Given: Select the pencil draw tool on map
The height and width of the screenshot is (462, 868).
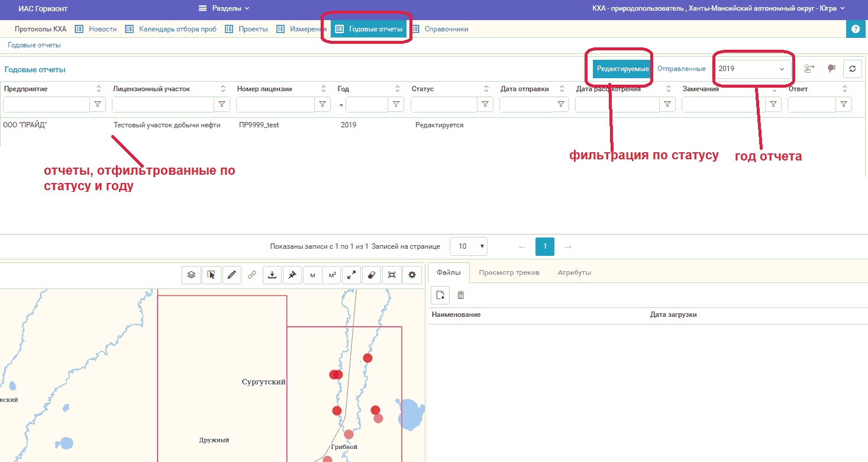Looking at the screenshot, I should [x=231, y=275].
